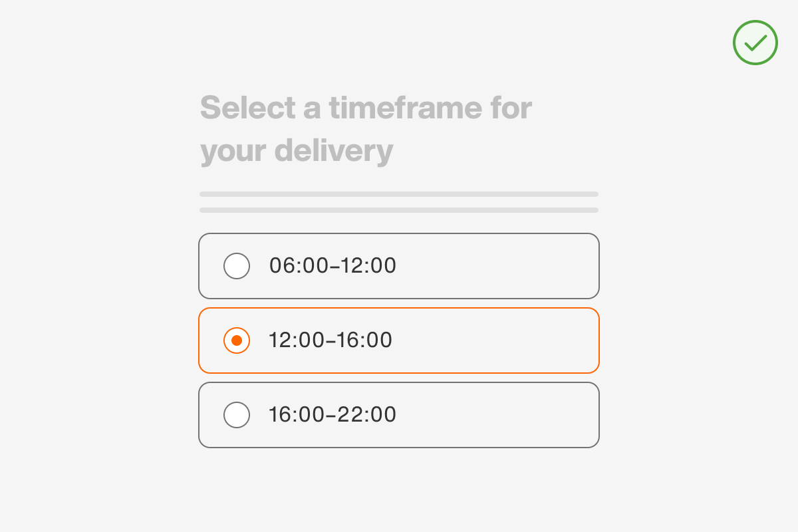Click the "your delivery" heading line

pyautogui.click(x=297, y=152)
